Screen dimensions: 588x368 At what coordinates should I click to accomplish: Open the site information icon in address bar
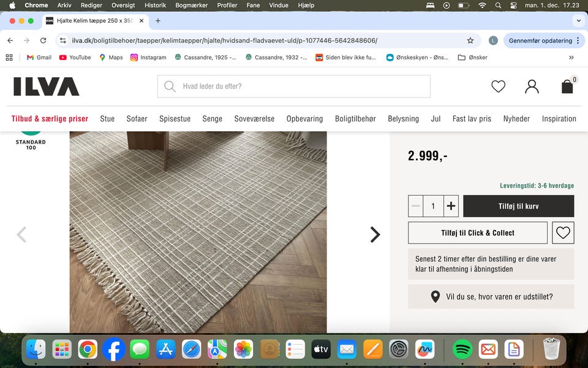[x=63, y=40]
